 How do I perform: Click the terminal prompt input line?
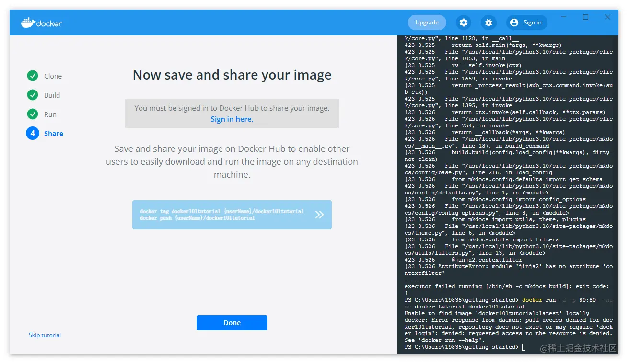tap(465, 347)
